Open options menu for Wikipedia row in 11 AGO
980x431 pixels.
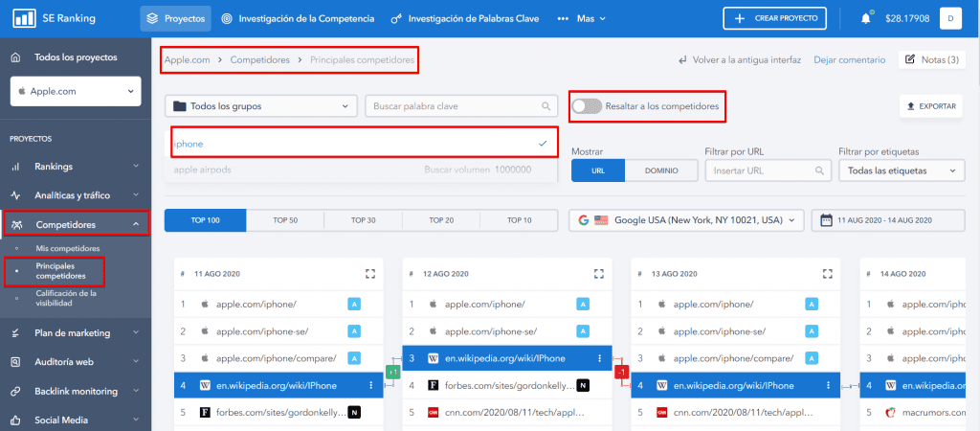(x=371, y=385)
